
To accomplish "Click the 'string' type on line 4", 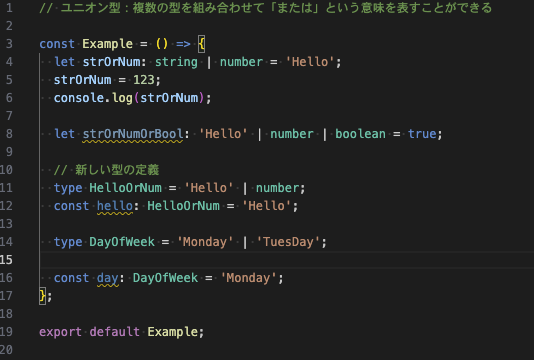I will coord(176,62).
